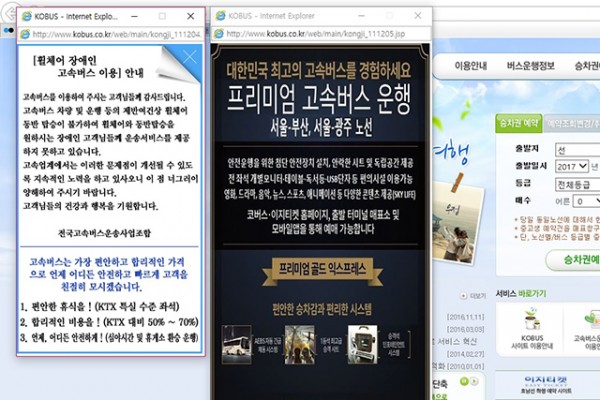Click the green 승차권예매 reservation button
This screenshot has width=600, height=400.
pyautogui.click(x=573, y=260)
